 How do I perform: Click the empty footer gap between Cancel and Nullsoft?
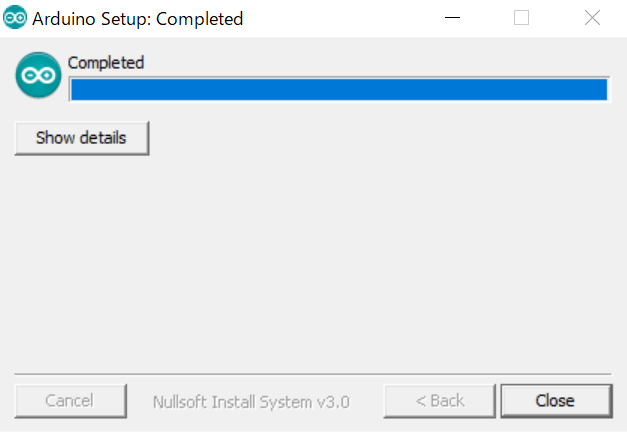(139, 401)
